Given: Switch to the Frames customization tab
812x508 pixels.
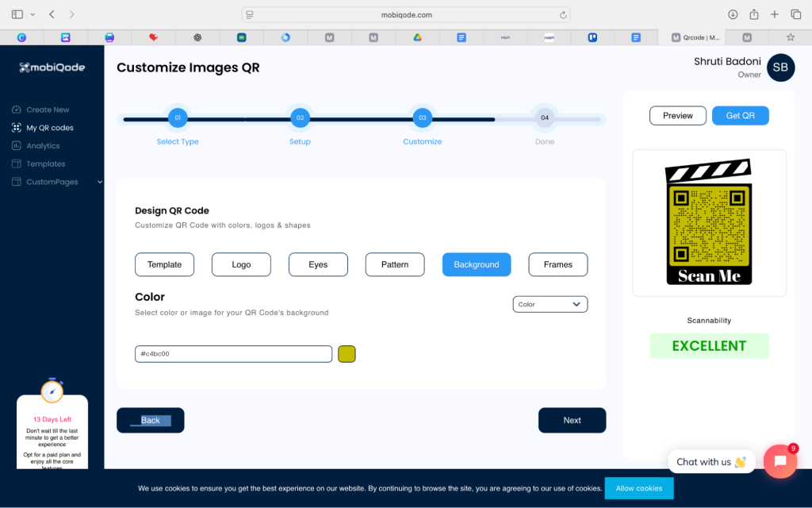Looking at the screenshot, I should click(x=557, y=264).
